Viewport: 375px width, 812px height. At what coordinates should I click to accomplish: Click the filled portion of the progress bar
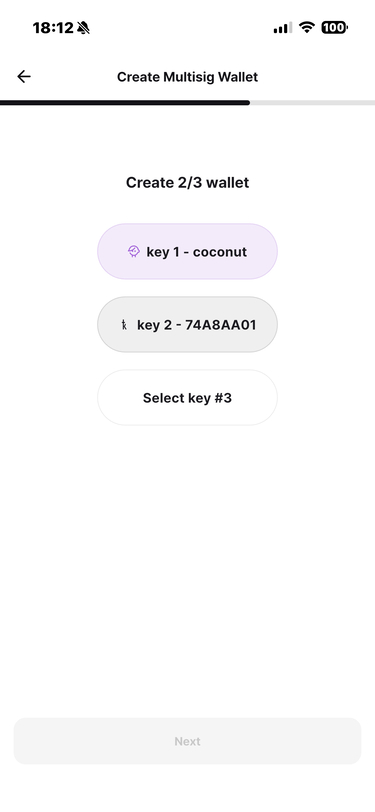pyautogui.click(x=125, y=103)
